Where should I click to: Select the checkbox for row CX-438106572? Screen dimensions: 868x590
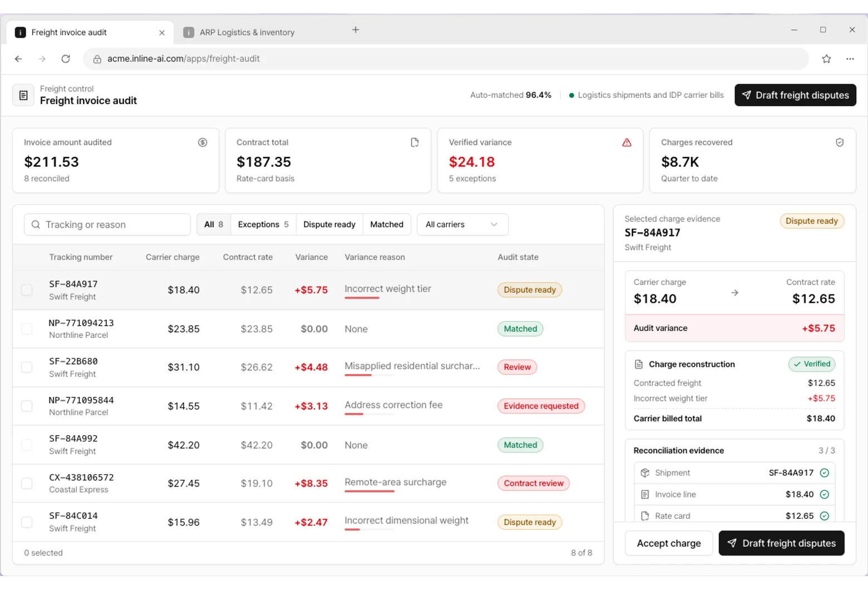(x=27, y=483)
